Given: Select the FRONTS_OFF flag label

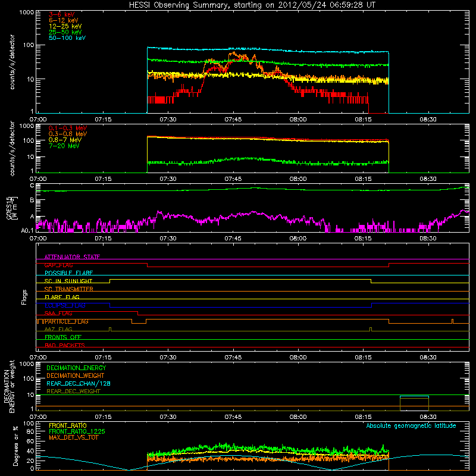Looking at the screenshot, I should [x=63, y=337].
